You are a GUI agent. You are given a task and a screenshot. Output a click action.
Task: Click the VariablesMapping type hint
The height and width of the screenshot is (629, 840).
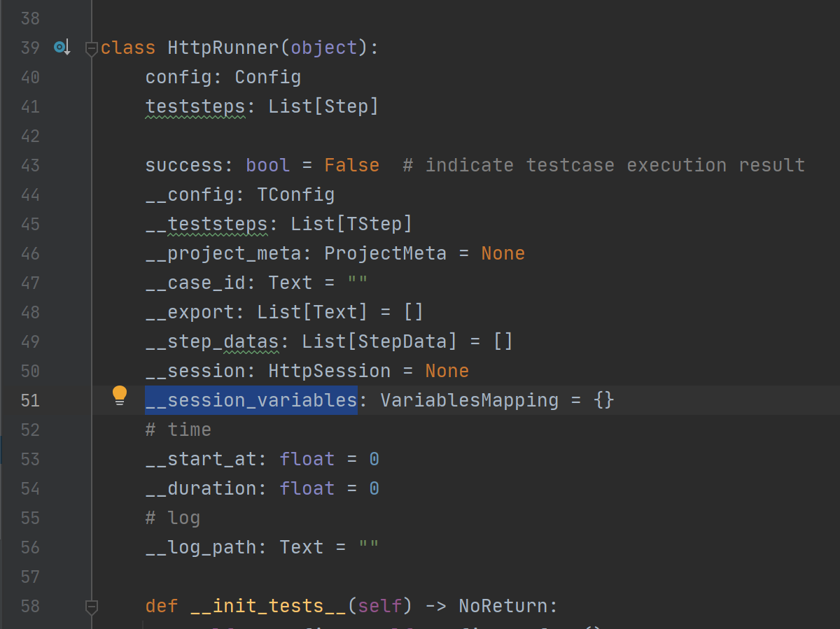click(x=469, y=400)
